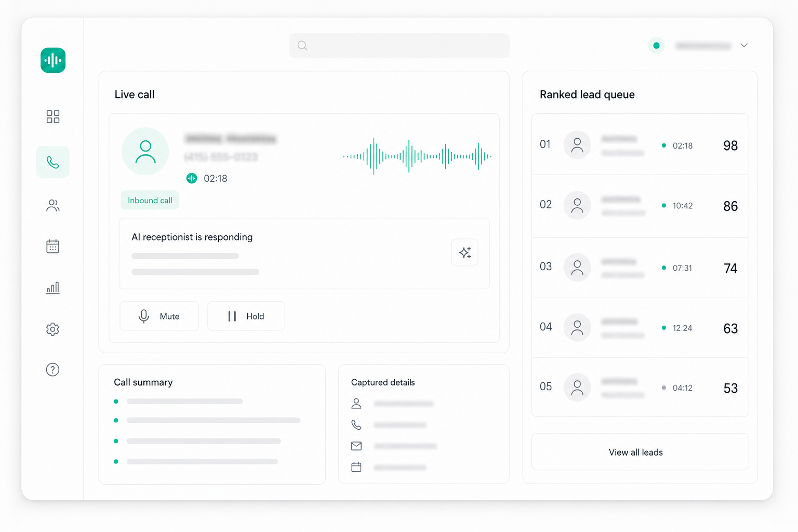Click the person icon in Captured details
798x532 pixels.
pyautogui.click(x=356, y=404)
